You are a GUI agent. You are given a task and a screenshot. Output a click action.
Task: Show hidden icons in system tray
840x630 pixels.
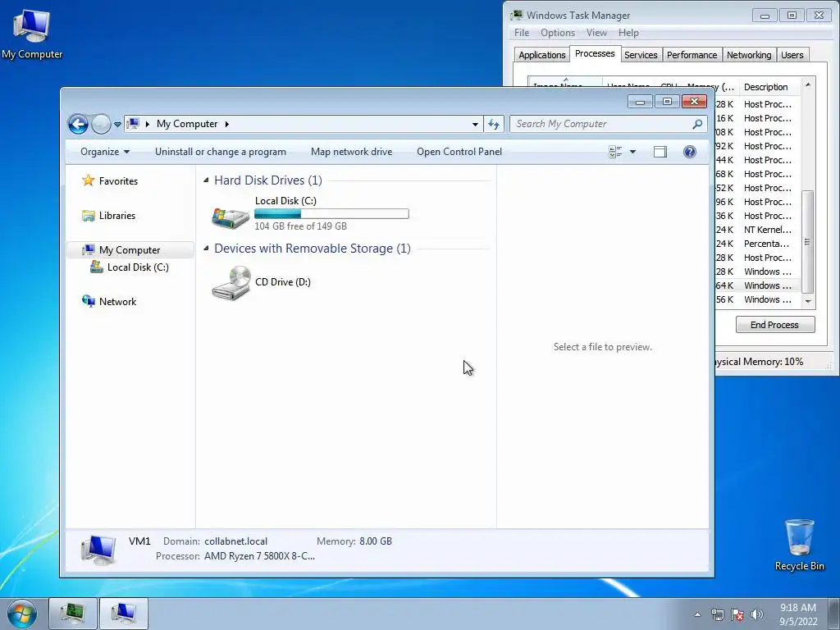(x=697, y=614)
